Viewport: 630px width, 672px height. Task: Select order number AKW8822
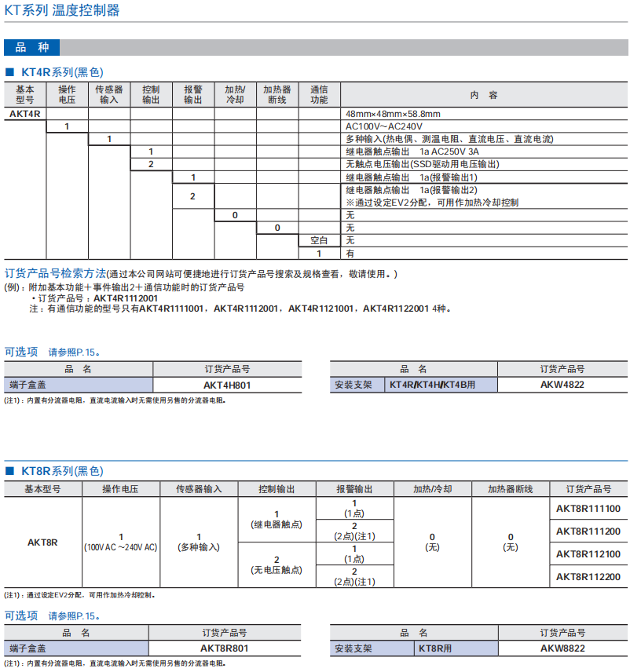coord(562,648)
